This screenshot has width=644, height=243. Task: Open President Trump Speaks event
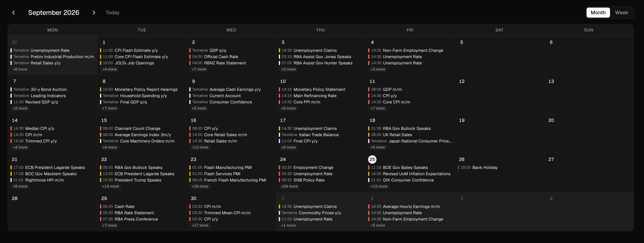pos(142,180)
